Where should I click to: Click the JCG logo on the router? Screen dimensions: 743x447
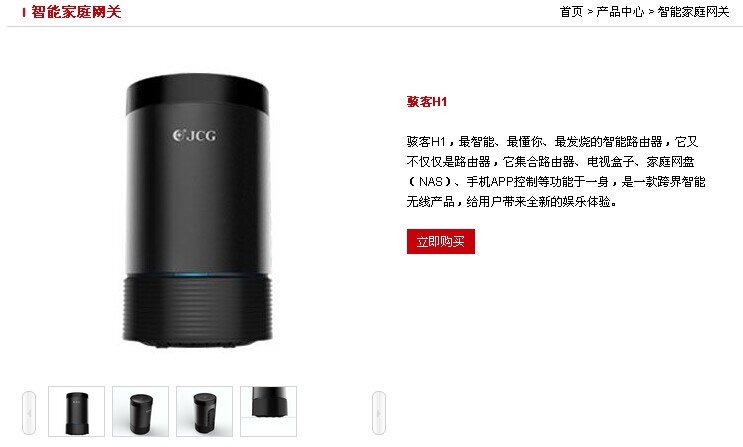pos(194,136)
